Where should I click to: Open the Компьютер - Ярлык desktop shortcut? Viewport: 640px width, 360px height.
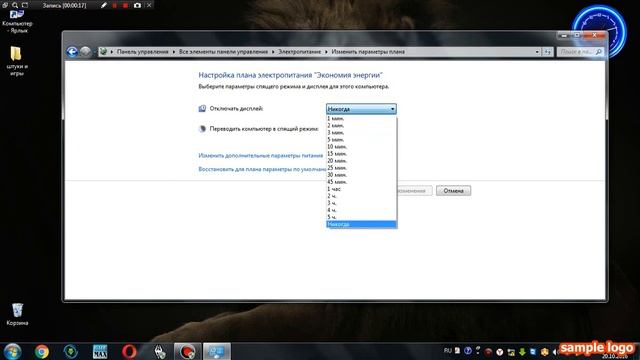click(x=17, y=22)
